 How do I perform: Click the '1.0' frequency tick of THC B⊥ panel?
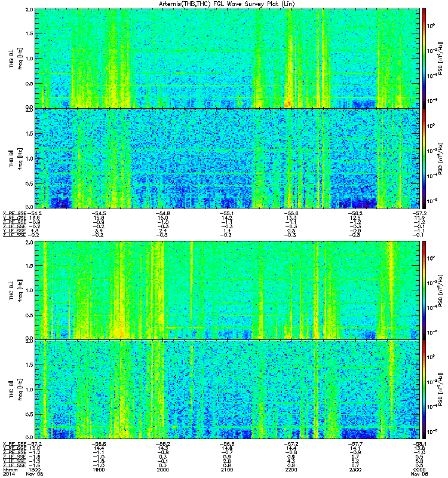pos(29,290)
